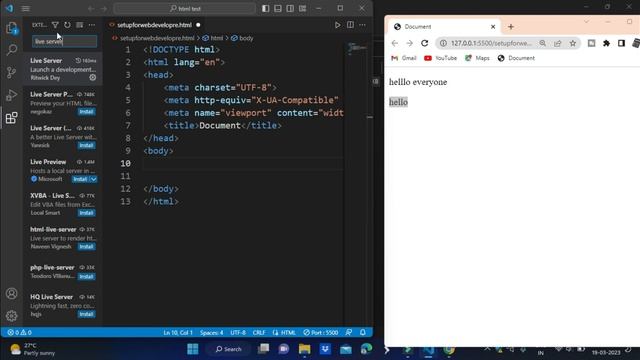Open errors and warnings status bar item
The image size is (640, 360).
(19, 333)
